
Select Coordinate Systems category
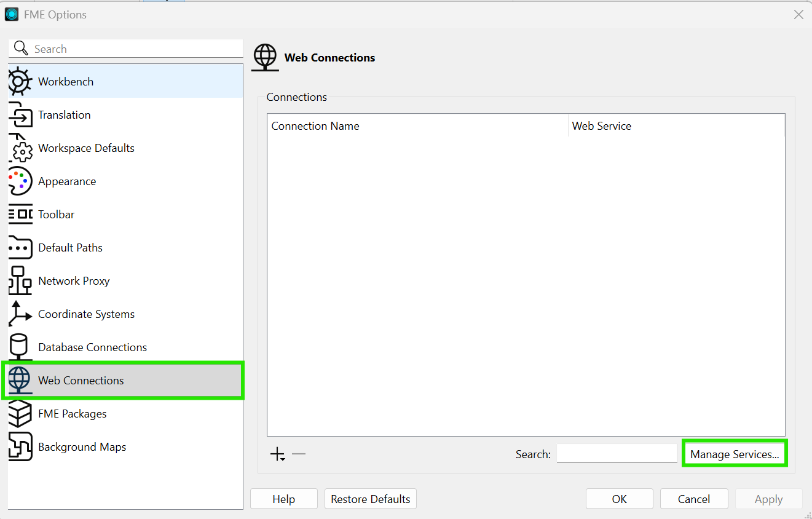click(125, 314)
